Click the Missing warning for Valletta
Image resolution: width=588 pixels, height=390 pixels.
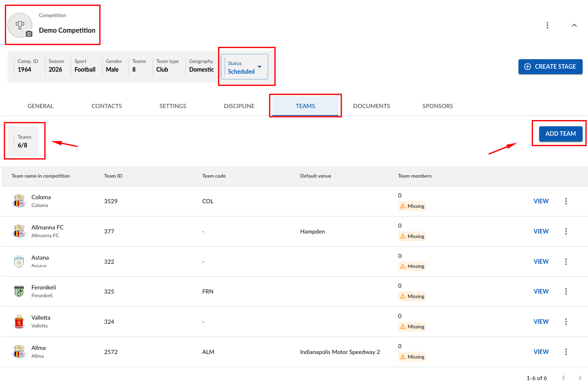click(x=412, y=327)
